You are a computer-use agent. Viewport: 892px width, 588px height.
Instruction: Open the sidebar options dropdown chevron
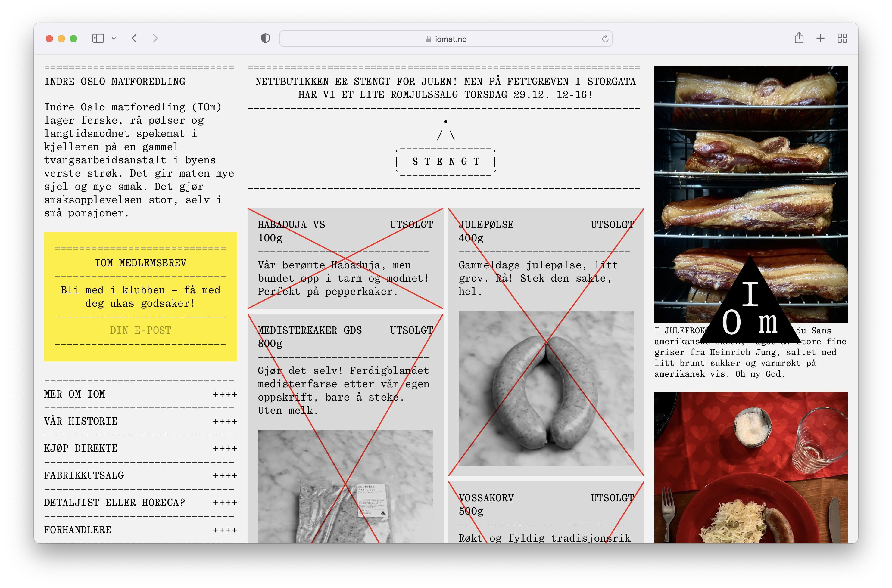click(x=114, y=38)
